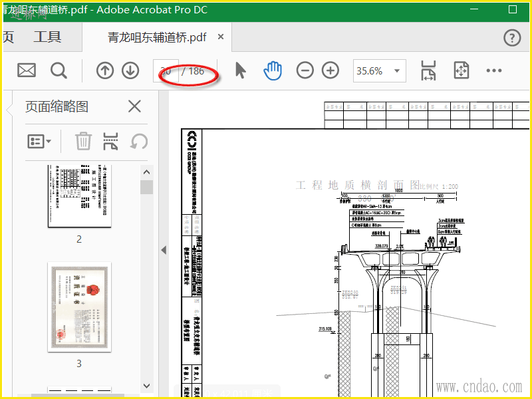Zoom out with the minus button
The height and width of the screenshot is (399, 532).
[x=305, y=70]
